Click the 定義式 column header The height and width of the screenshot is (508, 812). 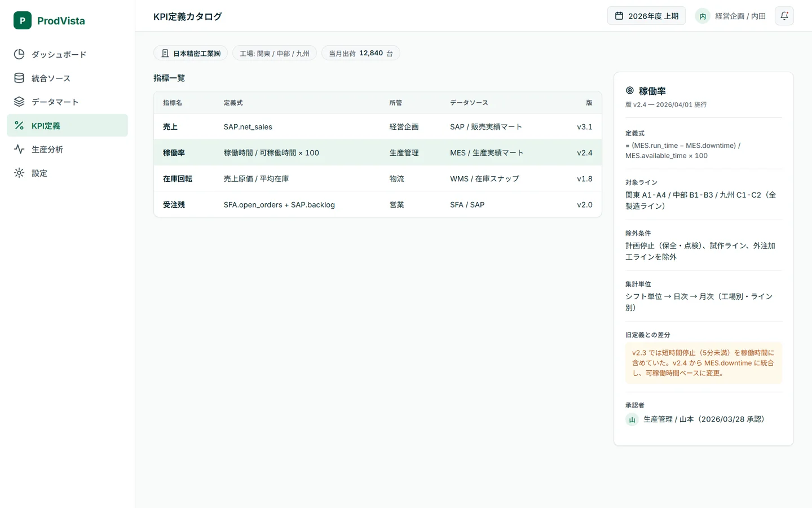(x=233, y=103)
